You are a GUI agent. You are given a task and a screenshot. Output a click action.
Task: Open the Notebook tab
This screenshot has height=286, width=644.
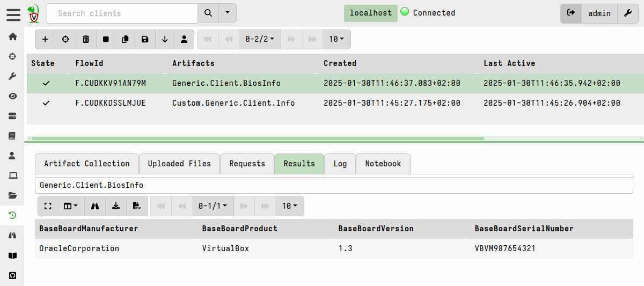(383, 164)
